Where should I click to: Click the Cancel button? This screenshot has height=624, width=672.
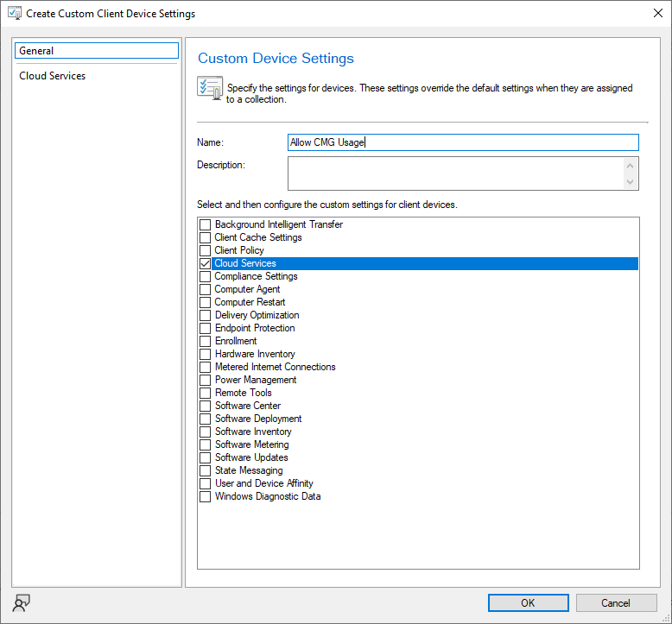[x=616, y=602]
